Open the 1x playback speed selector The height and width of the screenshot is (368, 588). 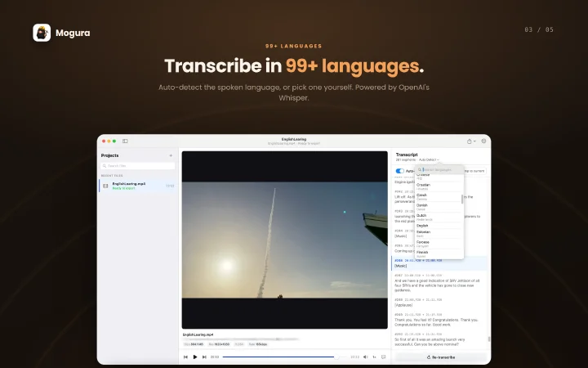[374, 357]
